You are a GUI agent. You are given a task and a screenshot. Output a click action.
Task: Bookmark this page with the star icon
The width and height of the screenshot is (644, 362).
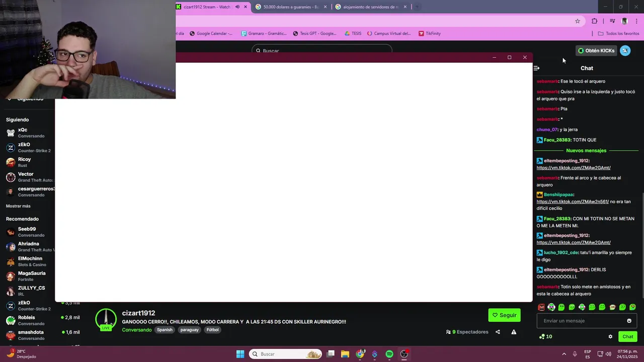point(578,21)
